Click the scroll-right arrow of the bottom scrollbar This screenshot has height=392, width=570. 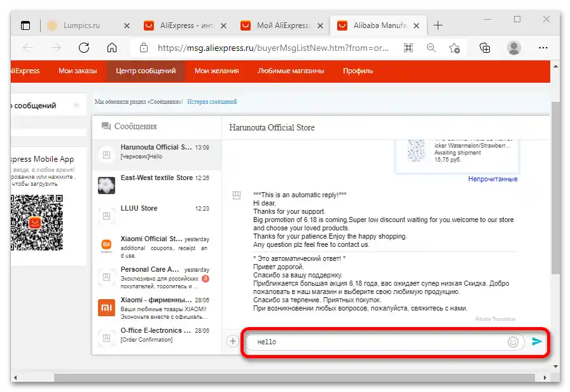coord(545,378)
